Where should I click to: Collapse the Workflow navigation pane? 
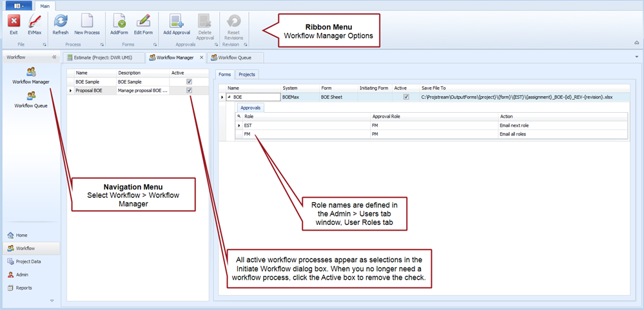tap(54, 57)
